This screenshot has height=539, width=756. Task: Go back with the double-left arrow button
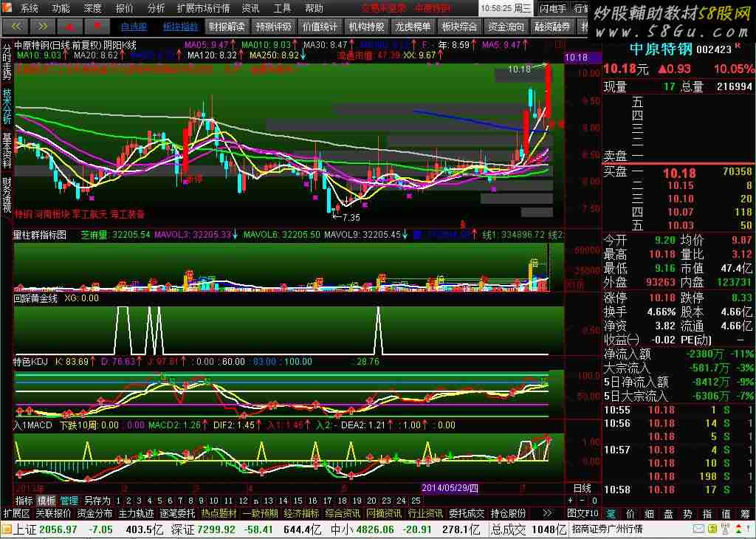[x=16, y=27]
